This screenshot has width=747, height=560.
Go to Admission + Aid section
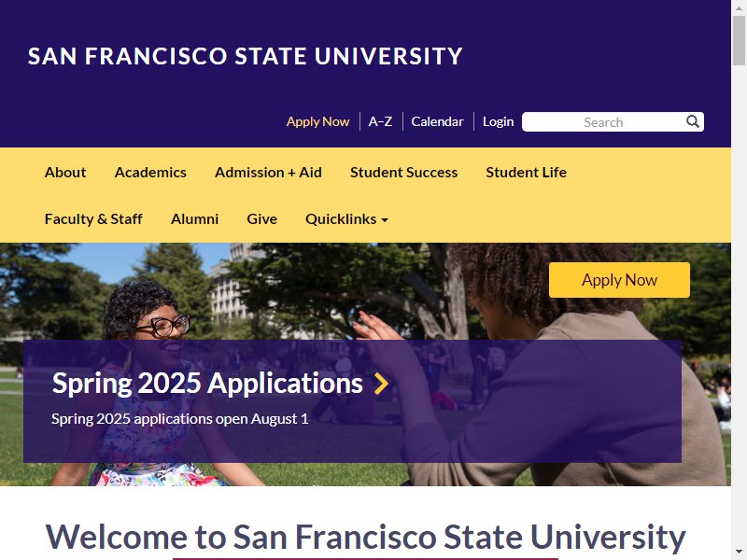click(268, 173)
